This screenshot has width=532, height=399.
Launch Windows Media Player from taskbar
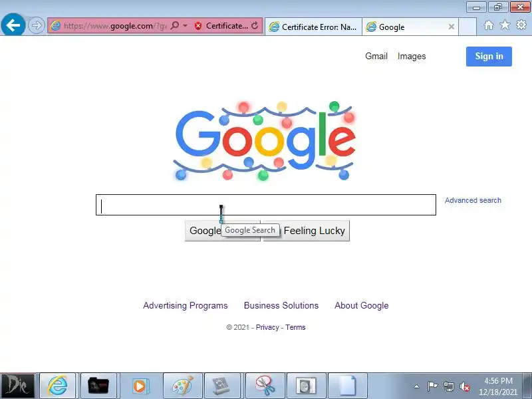[x=140, y=386]
